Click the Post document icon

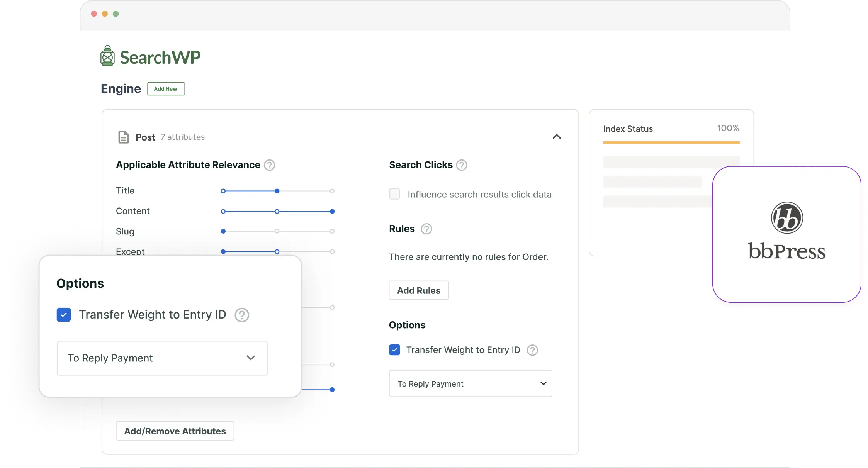tap(122, 137)
